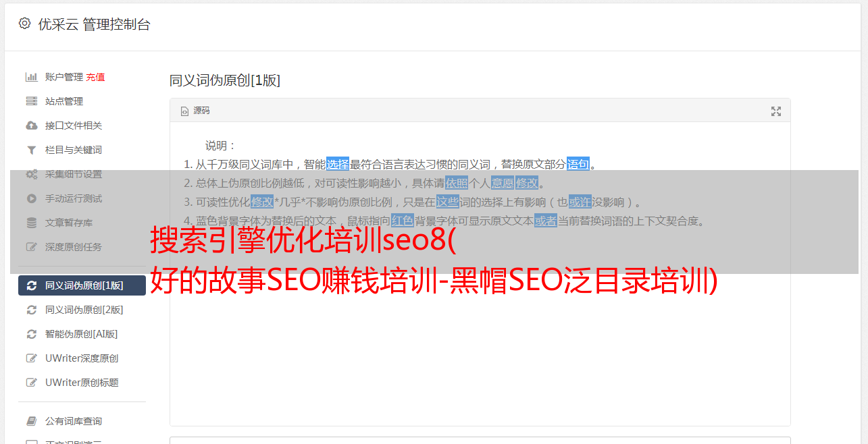
Task: Click the 栏目与关键词 filter icon
Action: pyautogui.click(x=31, y=150)
